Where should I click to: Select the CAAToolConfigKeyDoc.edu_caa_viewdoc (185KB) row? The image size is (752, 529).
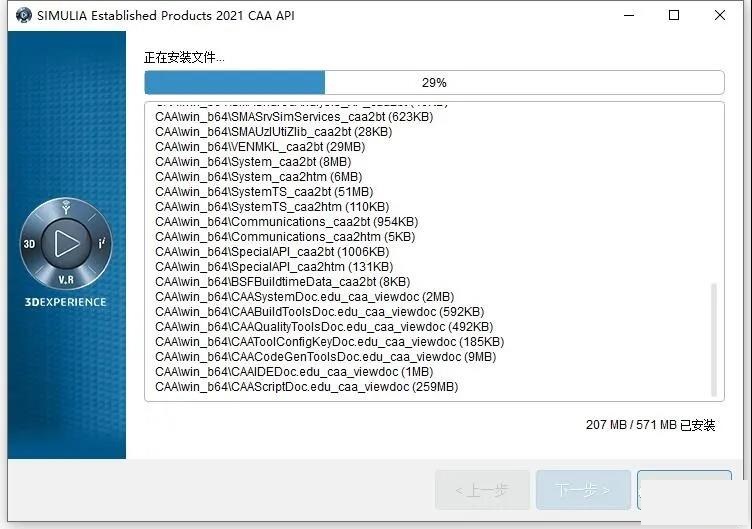click(329, 341)
